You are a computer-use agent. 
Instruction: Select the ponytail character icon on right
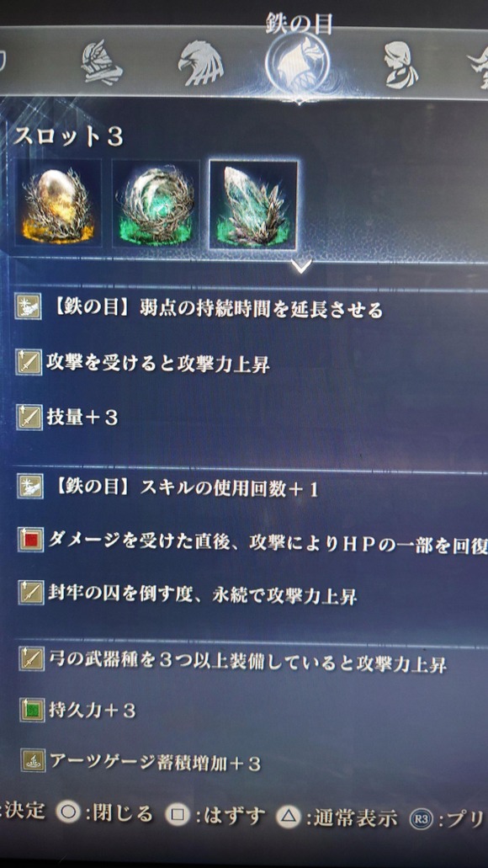401,65
